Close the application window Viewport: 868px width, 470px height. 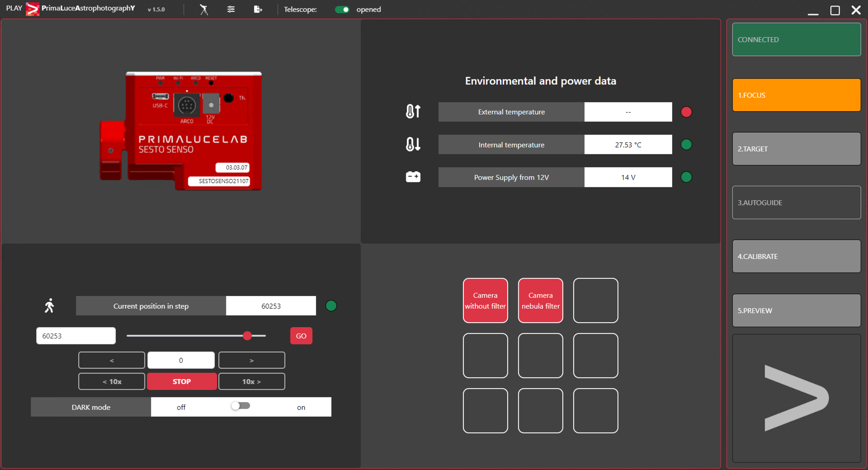(x=856, y=10)
